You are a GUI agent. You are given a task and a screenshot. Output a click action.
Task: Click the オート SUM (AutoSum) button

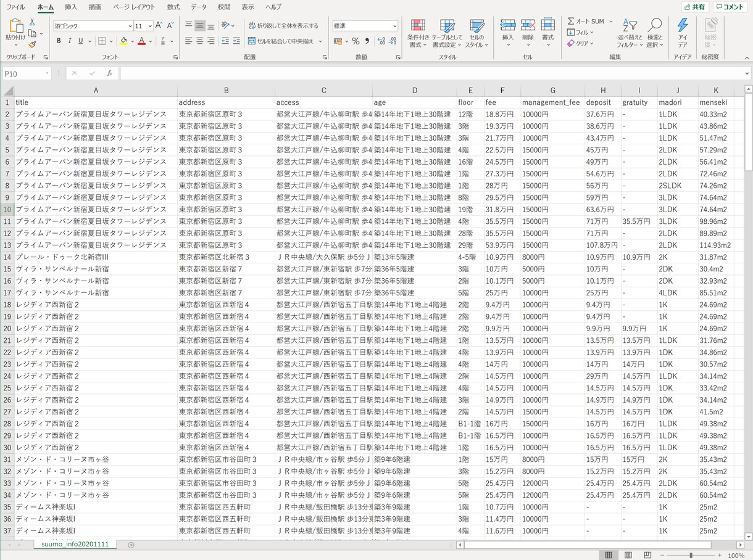[x=587, y=22]
